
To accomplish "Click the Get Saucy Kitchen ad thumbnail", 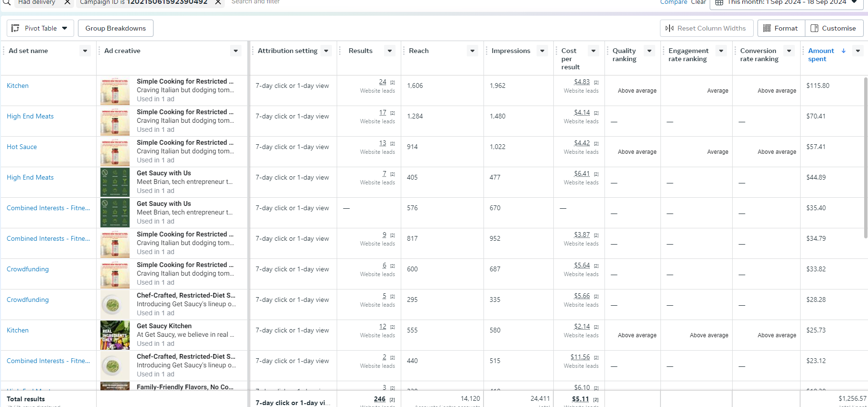I will (115, 335).
